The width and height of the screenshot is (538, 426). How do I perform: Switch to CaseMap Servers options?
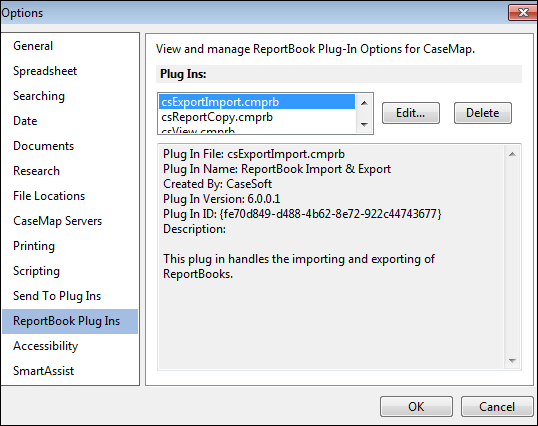58,221
